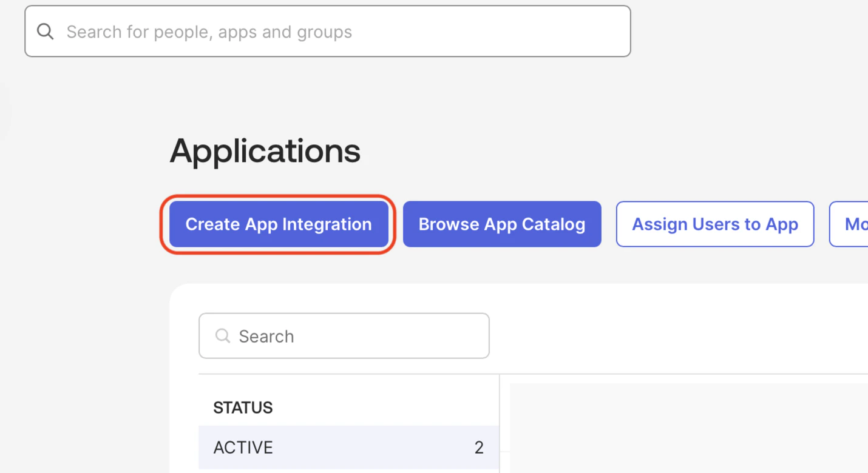Click the magnifier icon inside the apps Search box
The width and height of the screenshot is (868, 473).
pyautogui.click(x=222, y=335)
